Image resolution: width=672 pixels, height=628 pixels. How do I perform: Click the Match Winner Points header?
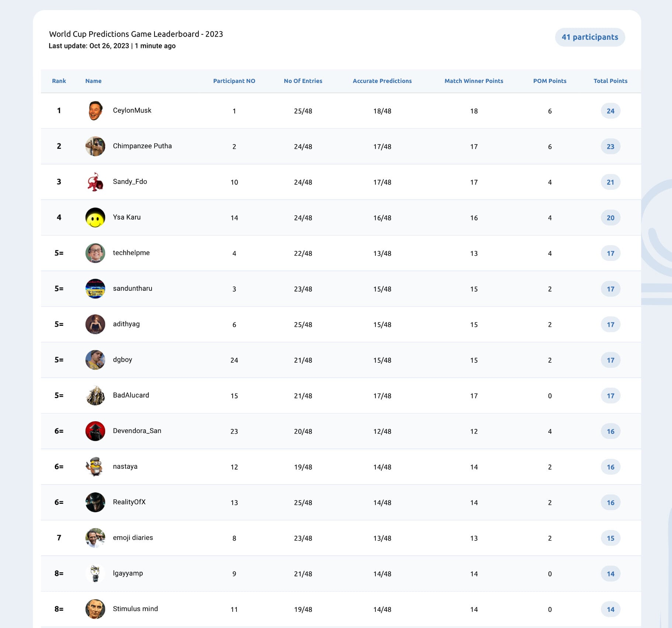pos(474,81)
